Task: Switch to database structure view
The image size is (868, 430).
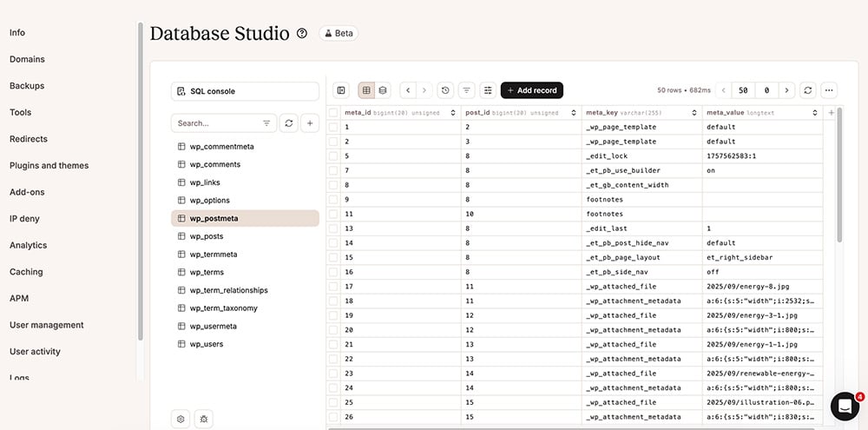Action: pyautogui.click(x=383, y=90)
